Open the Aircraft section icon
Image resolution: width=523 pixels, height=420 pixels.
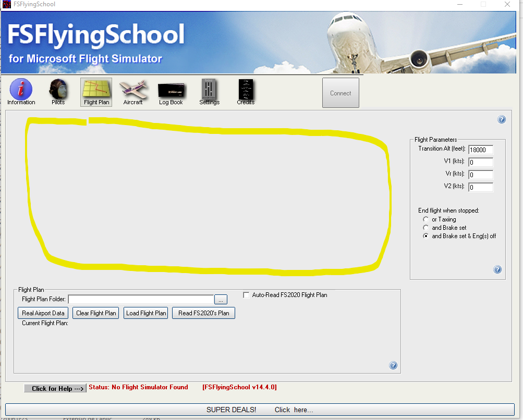pyautogui.click(x=133, y=92)
